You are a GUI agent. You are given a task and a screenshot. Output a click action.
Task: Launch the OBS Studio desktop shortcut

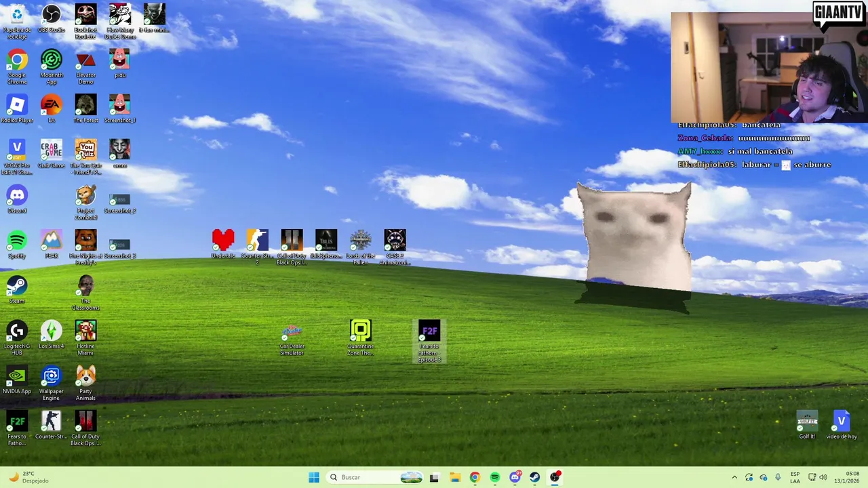[51, 18]
